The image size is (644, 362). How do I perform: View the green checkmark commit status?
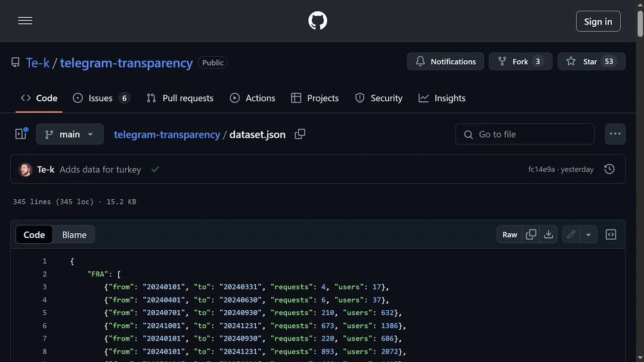click(155, 169)
